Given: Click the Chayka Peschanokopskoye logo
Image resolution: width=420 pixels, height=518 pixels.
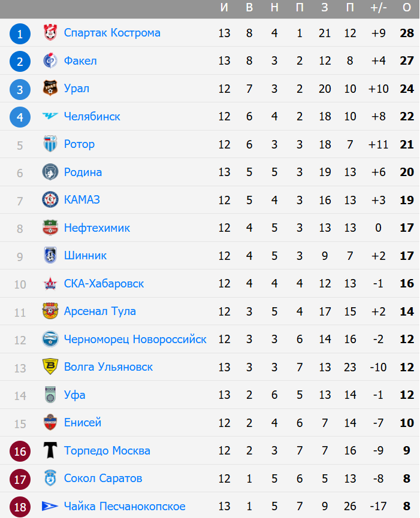Looking at the screenshot, I should (50, 507).
